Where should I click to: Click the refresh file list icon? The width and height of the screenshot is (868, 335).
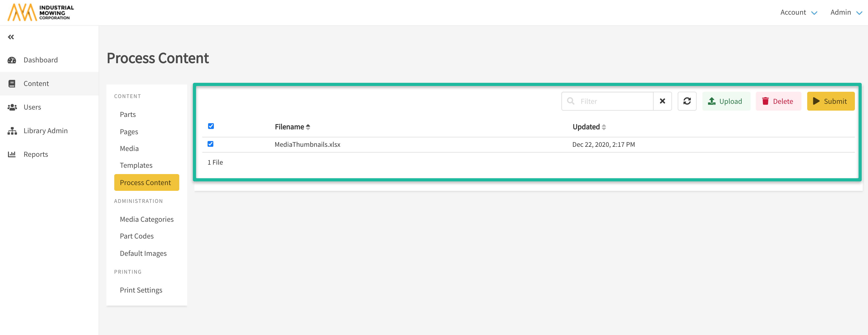687,101
